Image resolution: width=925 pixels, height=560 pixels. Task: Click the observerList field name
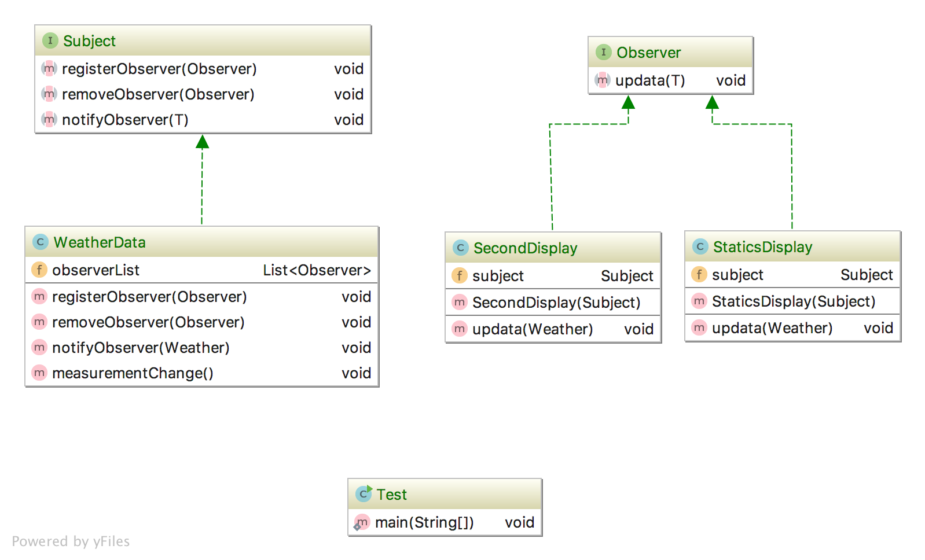coord(96,270)
